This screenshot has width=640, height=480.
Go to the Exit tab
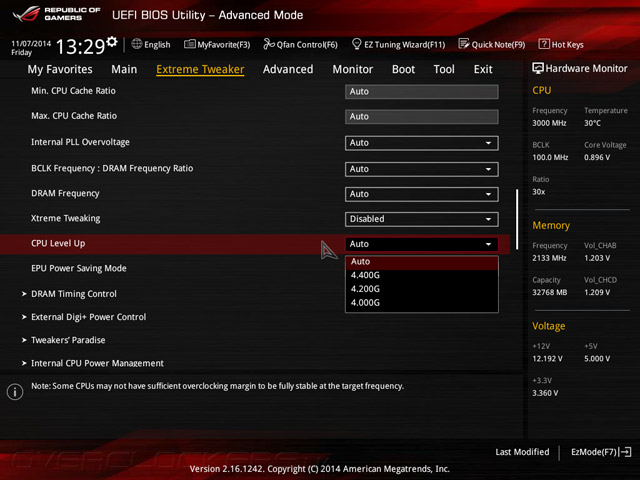483,69
